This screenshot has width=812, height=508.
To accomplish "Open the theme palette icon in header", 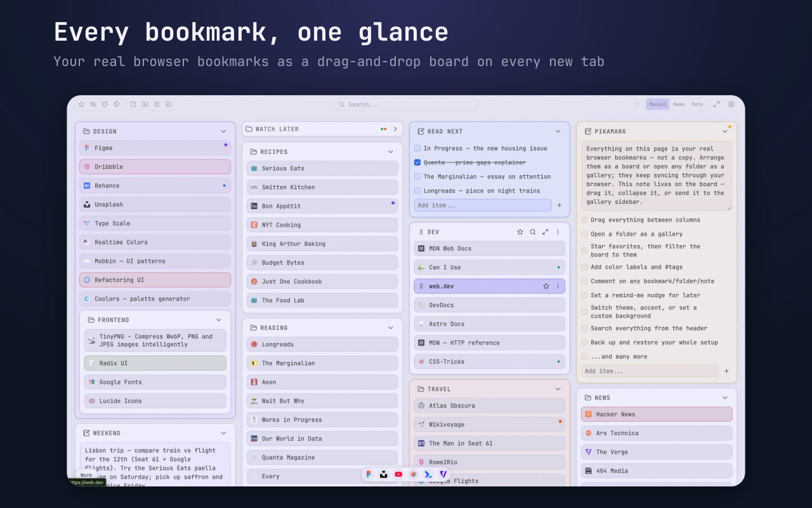I will tap(105, 104).
